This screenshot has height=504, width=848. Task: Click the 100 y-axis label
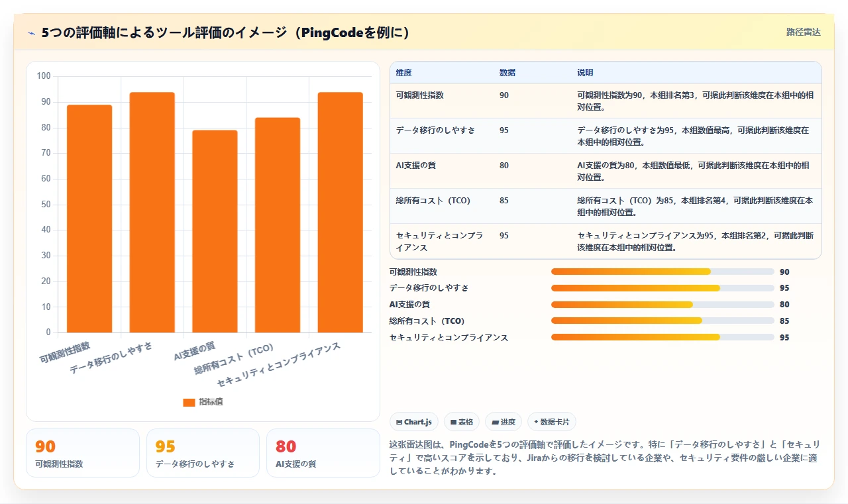(44, 76)
